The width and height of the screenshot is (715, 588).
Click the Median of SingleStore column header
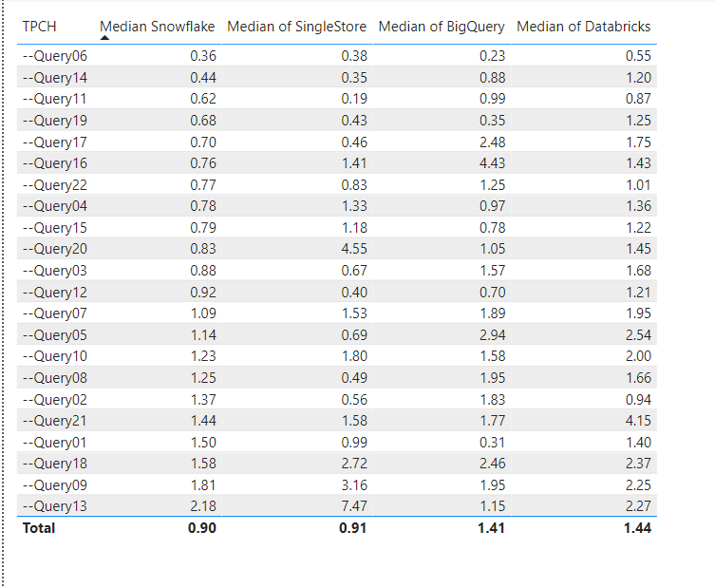click(x=296, y=26)
